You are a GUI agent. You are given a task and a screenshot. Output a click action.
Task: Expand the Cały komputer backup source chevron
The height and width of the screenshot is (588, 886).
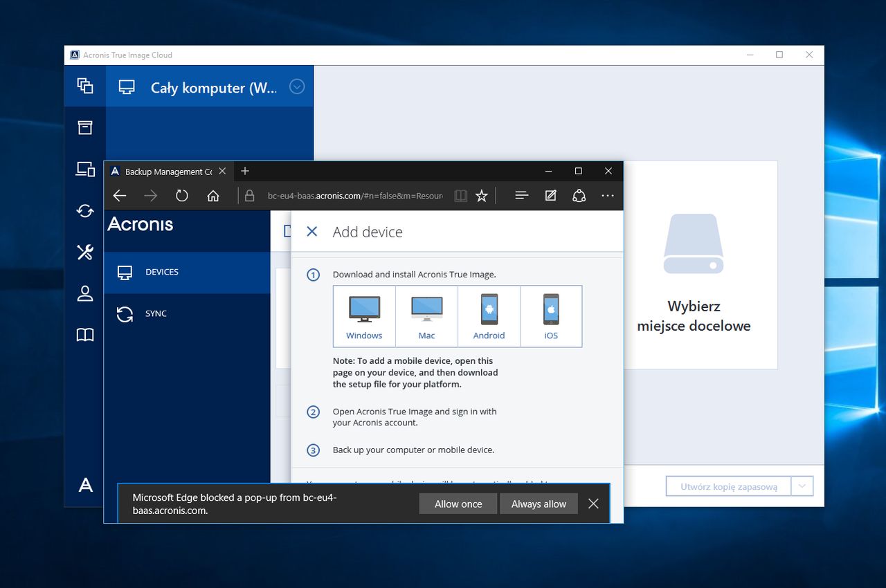[x=297, y=86]
